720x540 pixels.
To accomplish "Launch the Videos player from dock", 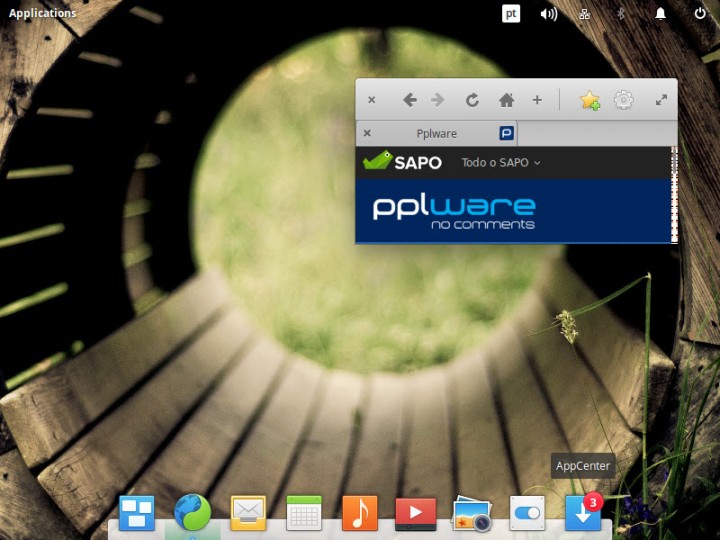I will coord(415,513).
